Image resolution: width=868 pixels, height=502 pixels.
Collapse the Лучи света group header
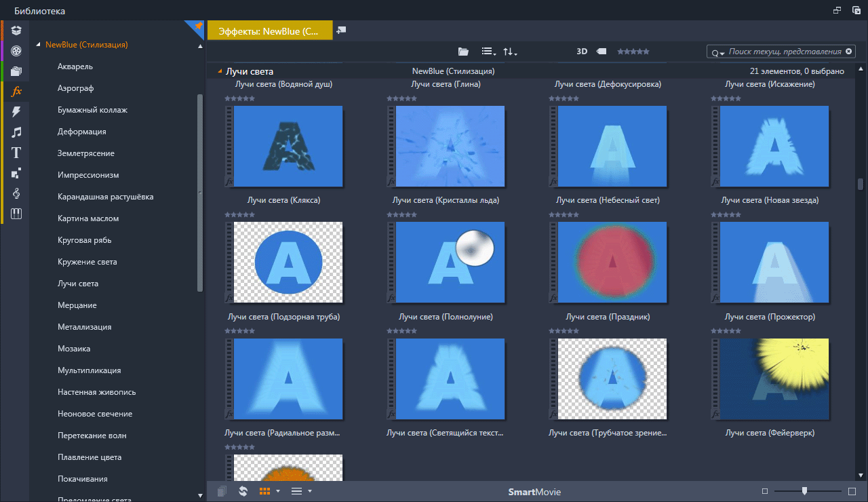pyautogui.click(x=220, y=71)
